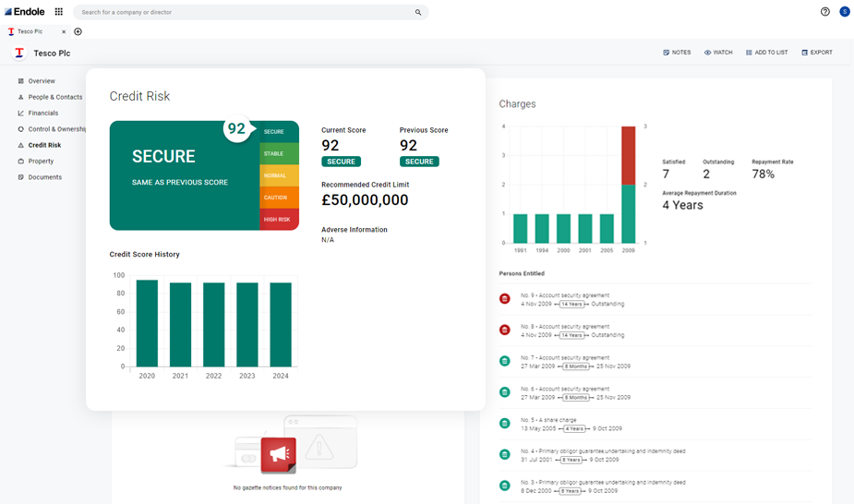The width and height of the screenshot is (854, 504).
Task: Click the Overview sidebar icon
Action: click(20, 81)
